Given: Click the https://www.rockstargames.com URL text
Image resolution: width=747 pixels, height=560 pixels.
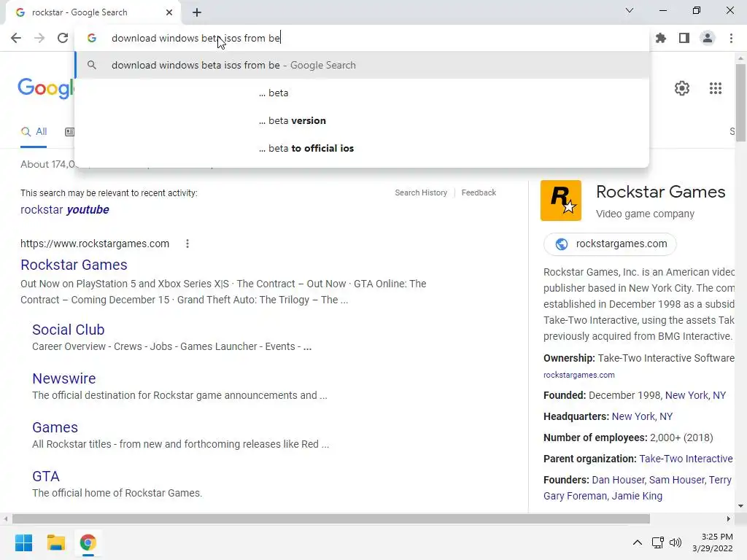Looking at the screenshot, I should (95, 244).
